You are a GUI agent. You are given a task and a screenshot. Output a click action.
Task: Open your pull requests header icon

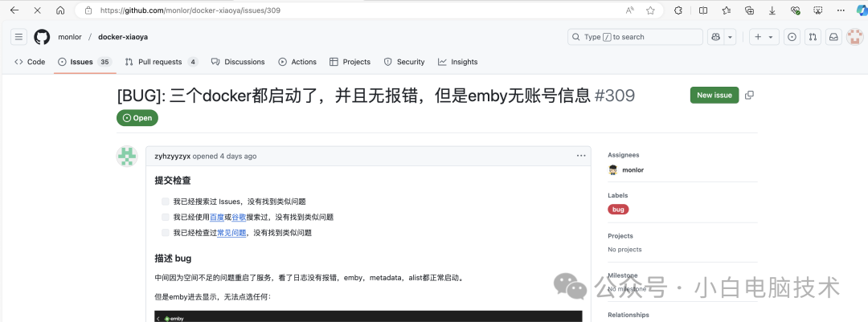(x=813, y=37)
